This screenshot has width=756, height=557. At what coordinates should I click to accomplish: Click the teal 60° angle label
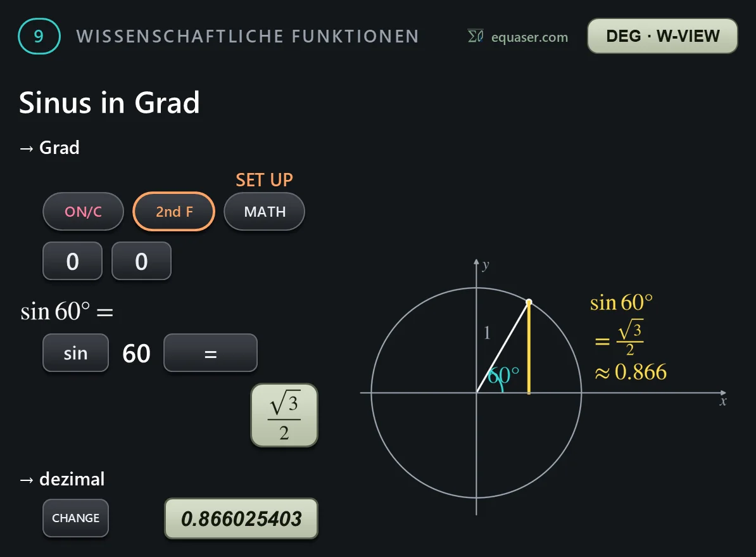(x=503, y=376)
